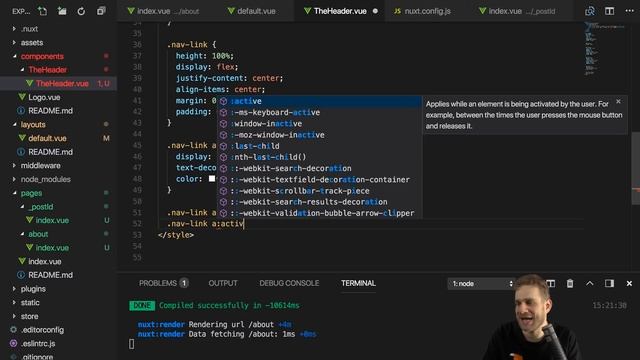Pick the :last-child suggestion
Viewport: 640px width, 360px height.
pyautogui.click(x=319, y=146)
